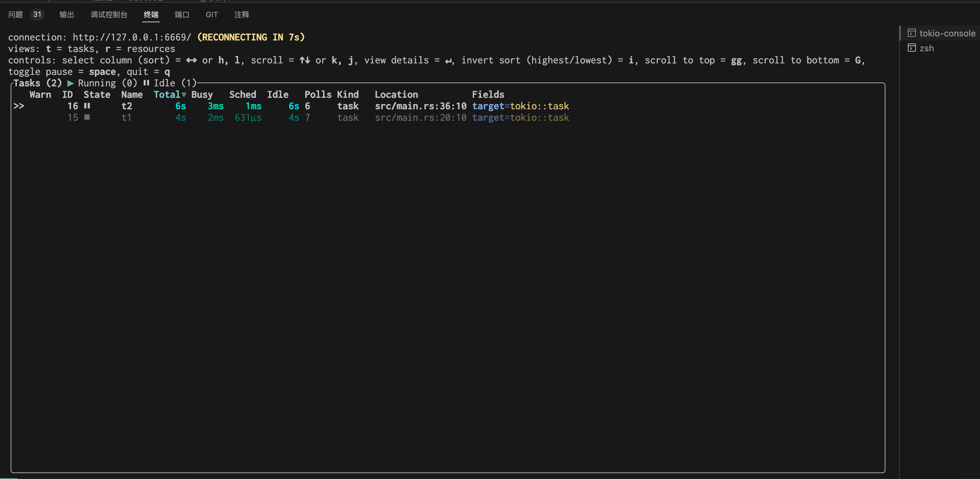Click the Busy value 3ms for t2
This screenshot has height=479, width=980.
(216, 106)
